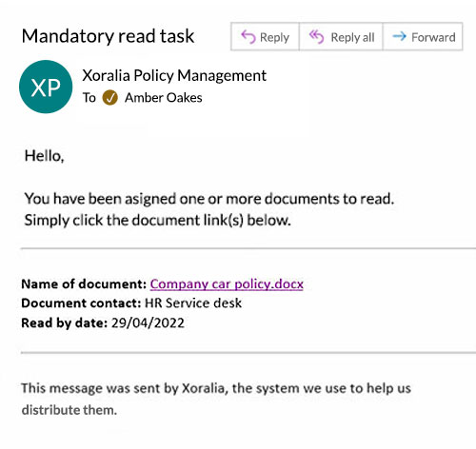476x449 pixels.
Task: Click the HR Service desk contact text
Action: coord(193,303)
